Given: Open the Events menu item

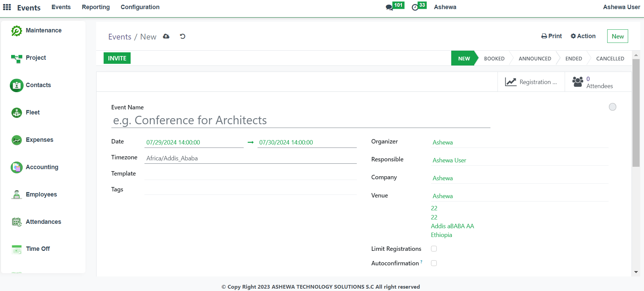Looking at the screenshot, I should coord(61,7).
